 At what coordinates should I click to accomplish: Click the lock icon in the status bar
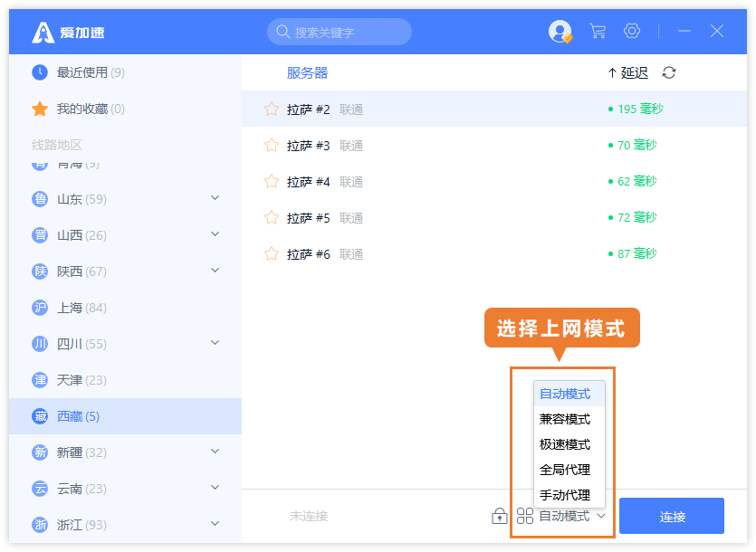[499, 516]
